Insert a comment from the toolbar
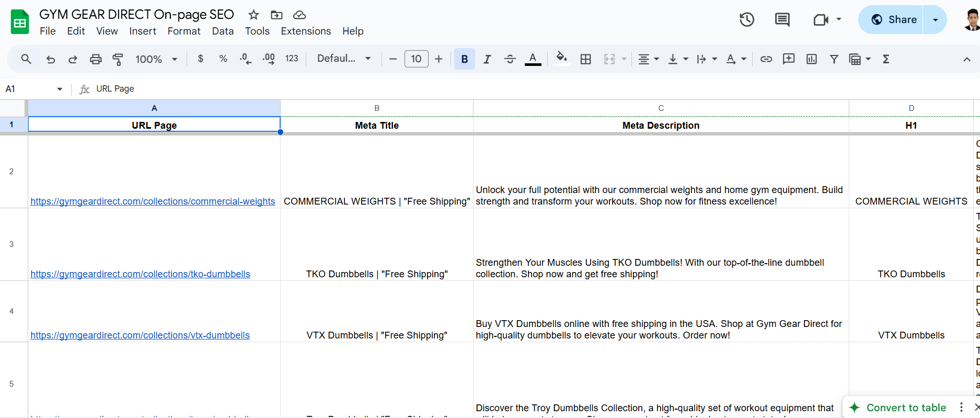The image size is (980, 418). pos(789,59)
